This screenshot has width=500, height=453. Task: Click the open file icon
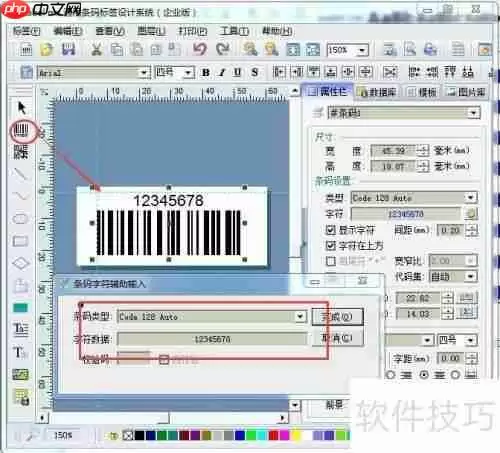click(x=47, y=50)
